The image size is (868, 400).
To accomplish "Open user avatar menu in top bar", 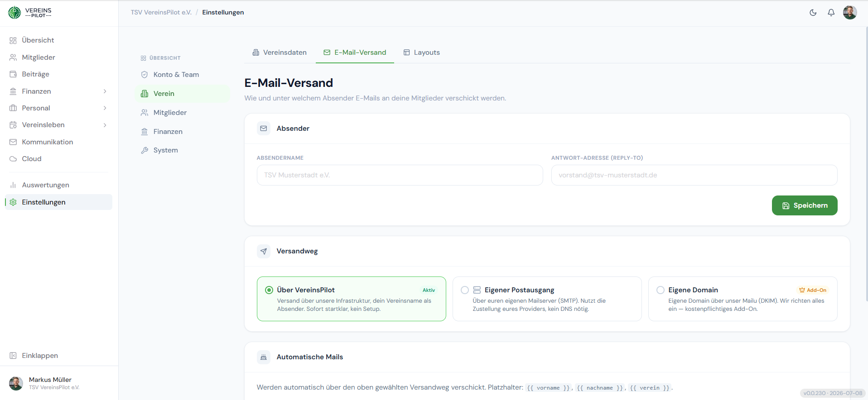I will pyautogui.click(x=850, y=13).
